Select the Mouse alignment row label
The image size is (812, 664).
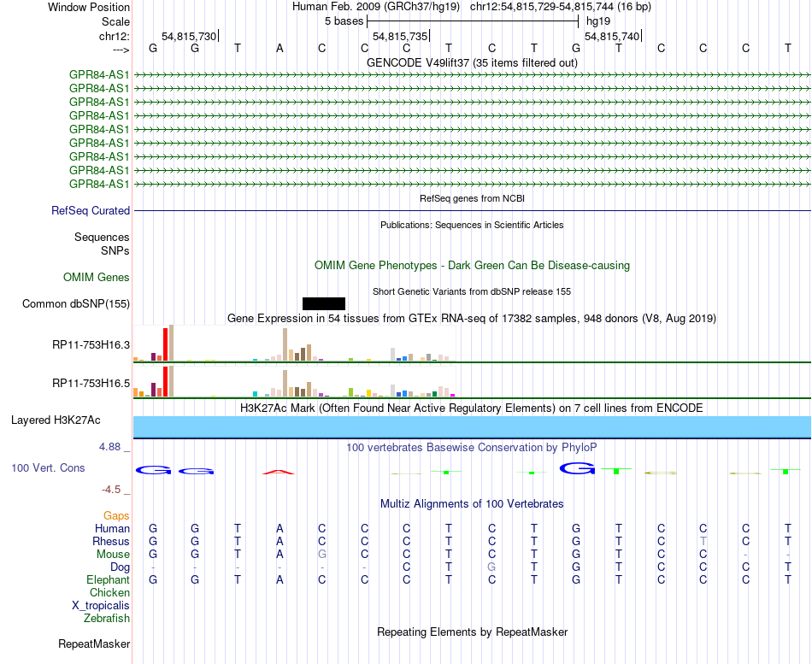(x=113, y=555)
